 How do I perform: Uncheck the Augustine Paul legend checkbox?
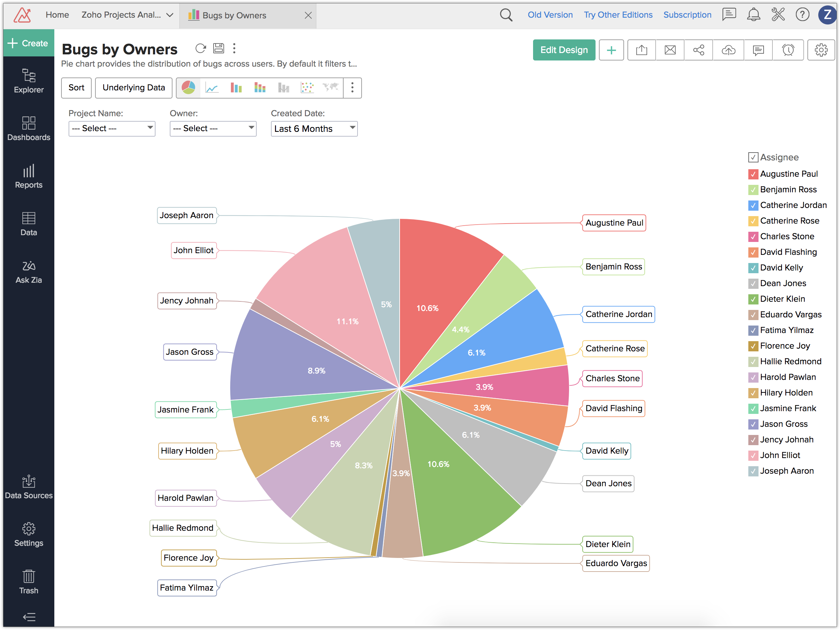click(753, 174)
